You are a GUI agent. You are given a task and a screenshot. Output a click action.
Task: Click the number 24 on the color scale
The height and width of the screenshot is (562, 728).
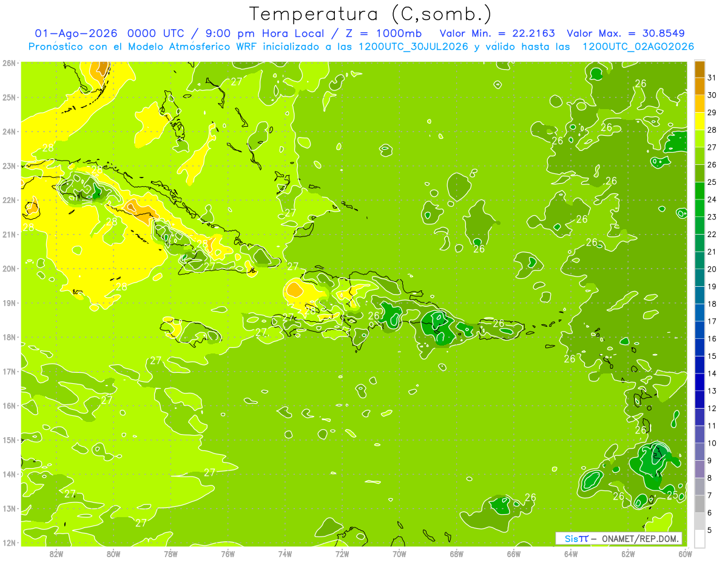[x=712, y=199]
